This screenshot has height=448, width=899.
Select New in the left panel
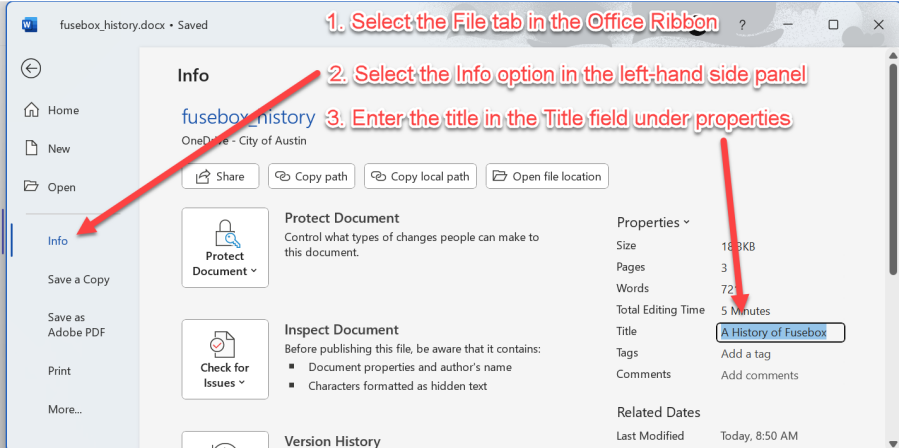pyautogui.click(x=58, y=149)
